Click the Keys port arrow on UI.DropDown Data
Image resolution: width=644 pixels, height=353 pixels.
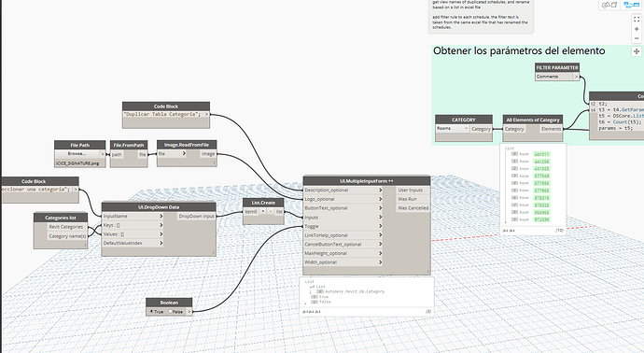coord(161,225)
